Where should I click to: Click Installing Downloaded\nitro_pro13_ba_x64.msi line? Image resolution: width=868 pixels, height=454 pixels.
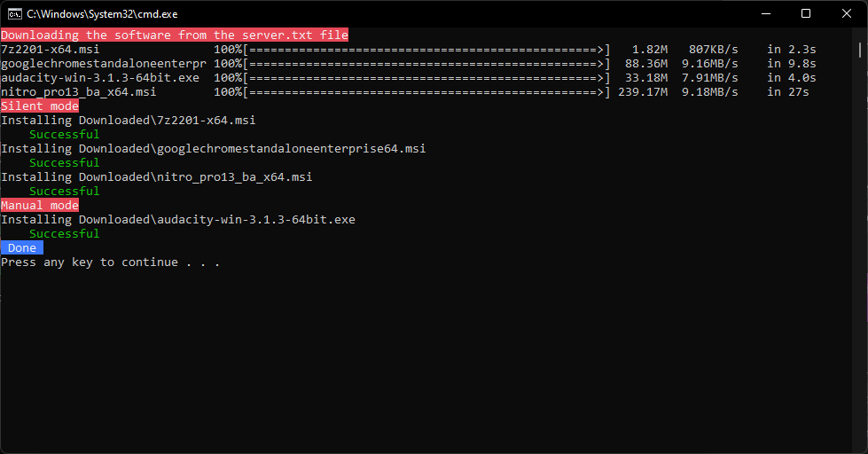[157, 177]
